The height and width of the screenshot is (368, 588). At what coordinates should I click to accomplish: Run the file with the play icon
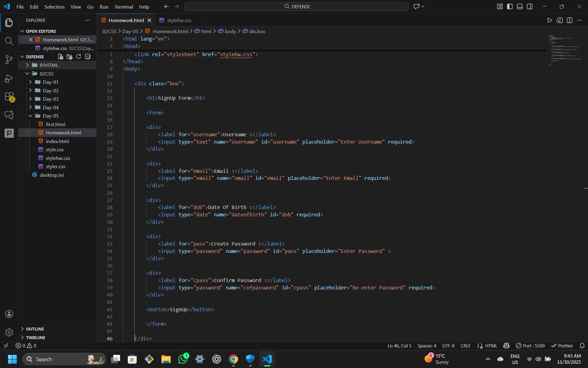(x=549, y=20)
